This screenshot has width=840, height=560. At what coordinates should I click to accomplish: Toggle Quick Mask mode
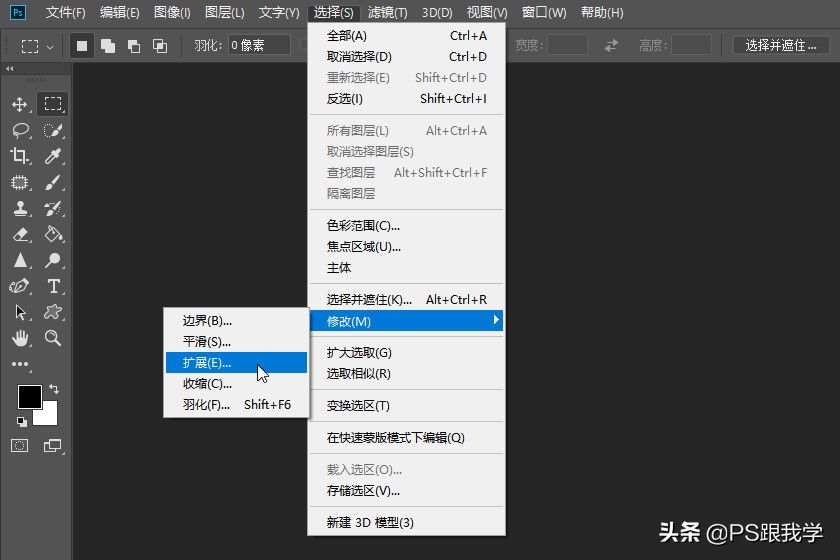[20, 445]
